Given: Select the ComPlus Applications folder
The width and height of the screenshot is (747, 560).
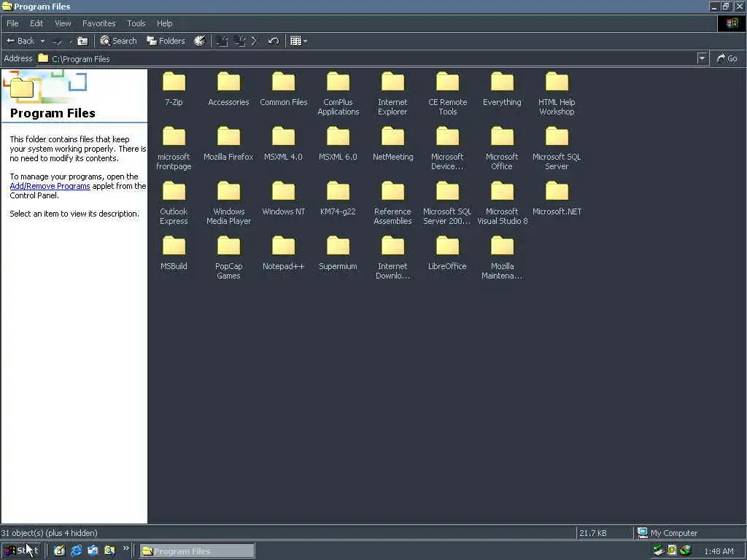Looking at the screenshot, I should pos(338,93).
